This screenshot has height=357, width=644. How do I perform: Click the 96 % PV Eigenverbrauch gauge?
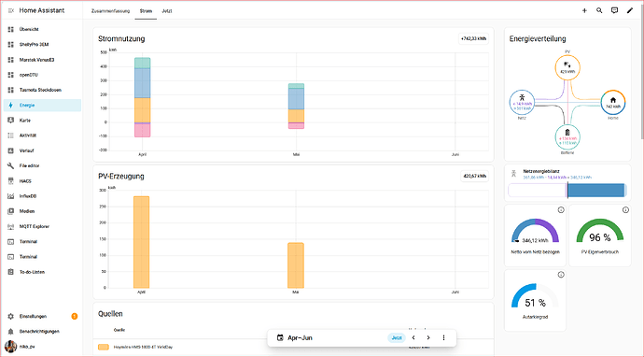click(600, 231)
